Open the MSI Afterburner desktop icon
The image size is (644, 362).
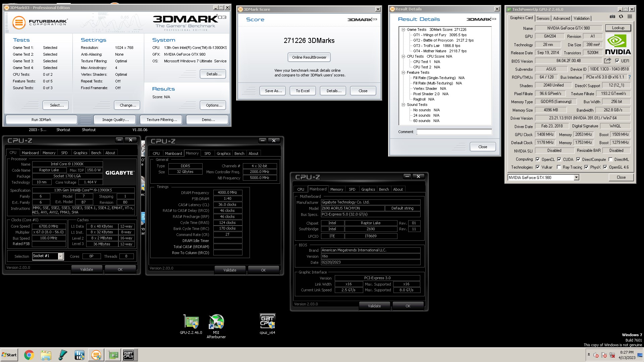[x=216, y=326]
